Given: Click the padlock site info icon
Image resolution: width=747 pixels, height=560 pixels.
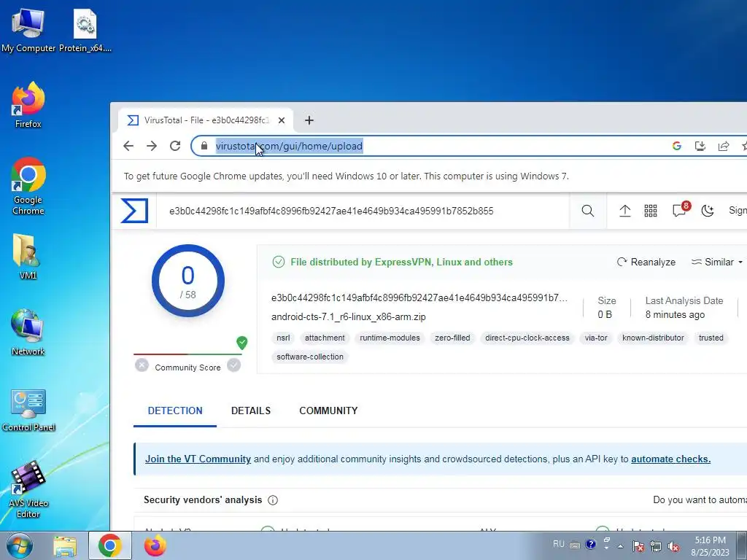Looking at the screenshot, I should (204, 146).
